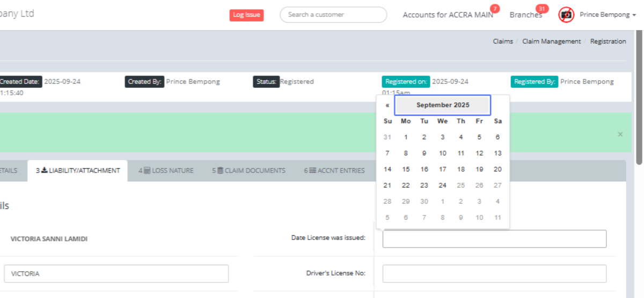
Task: Expand the September 2025 month selector
Action: [443, 105]
